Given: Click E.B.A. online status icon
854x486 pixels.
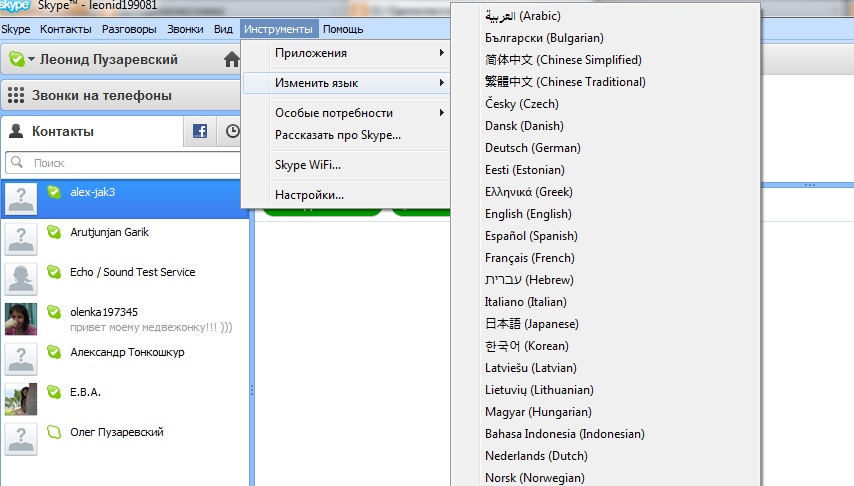Looking at the screenshot, I should (54, 392).
